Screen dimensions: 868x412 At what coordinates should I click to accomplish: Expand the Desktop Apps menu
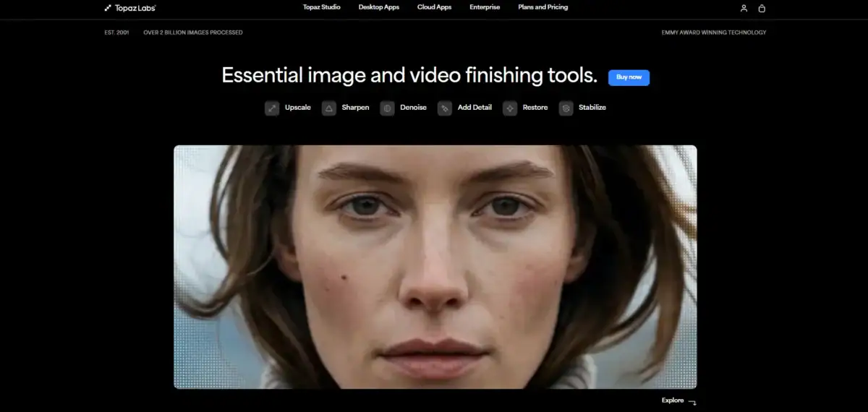(x=379, y=7)
